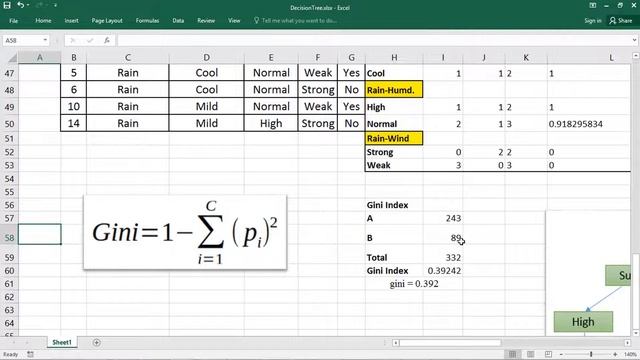Screen dimensions: 640x360
Task: Click into the formula bar input
Action: 373,40
